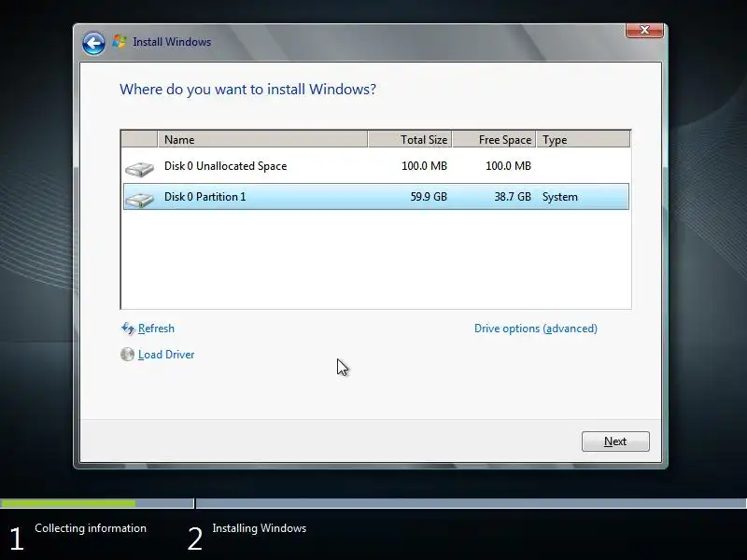
Task: Click the Collecting information step label
Action: click(x=91, y=528)
